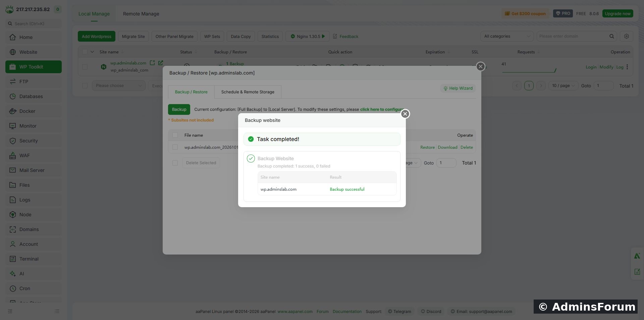
Task: Tick the File name header checkbox
Action: 175,135
